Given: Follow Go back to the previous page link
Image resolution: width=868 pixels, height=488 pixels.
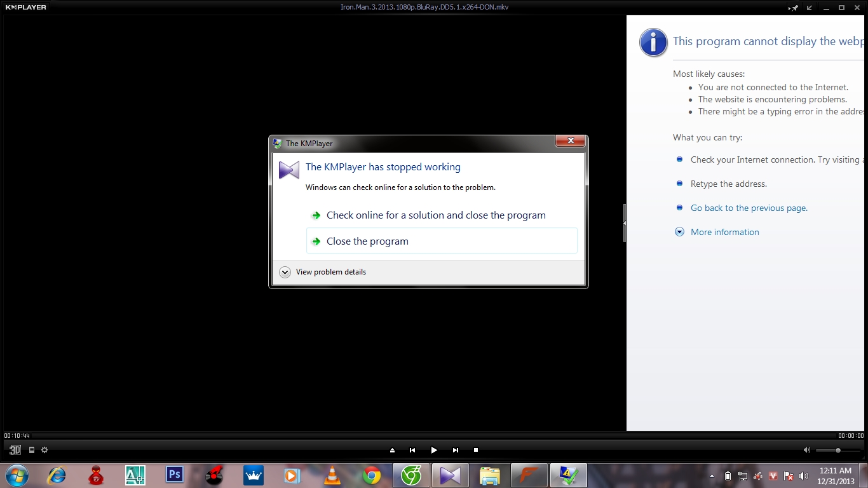Looking at the screenshot, I should pos(749,208).
